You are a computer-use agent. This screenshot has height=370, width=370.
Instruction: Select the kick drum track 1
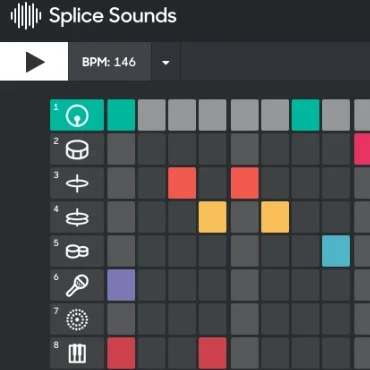(x=77, y=115)
